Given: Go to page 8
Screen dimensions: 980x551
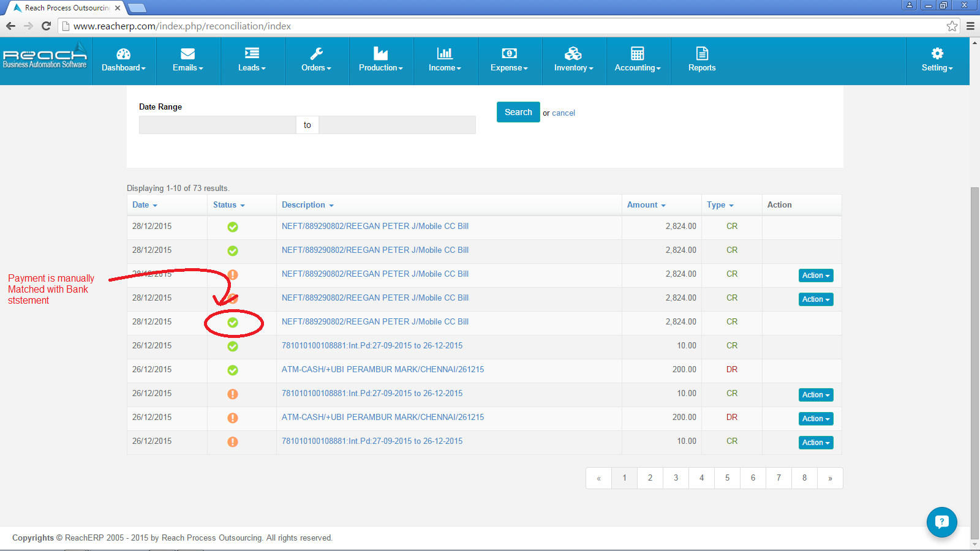Looking at the screenshot, I should [805, 478].
